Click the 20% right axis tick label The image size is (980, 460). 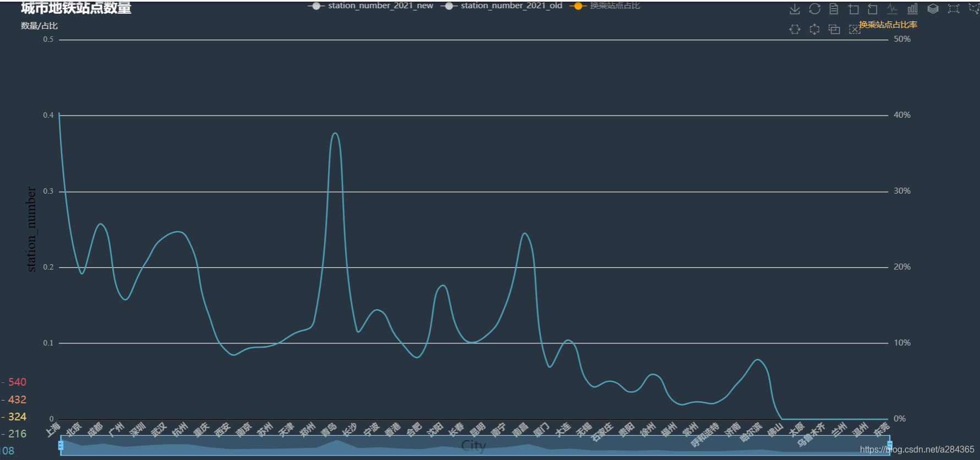pos(902,267)
